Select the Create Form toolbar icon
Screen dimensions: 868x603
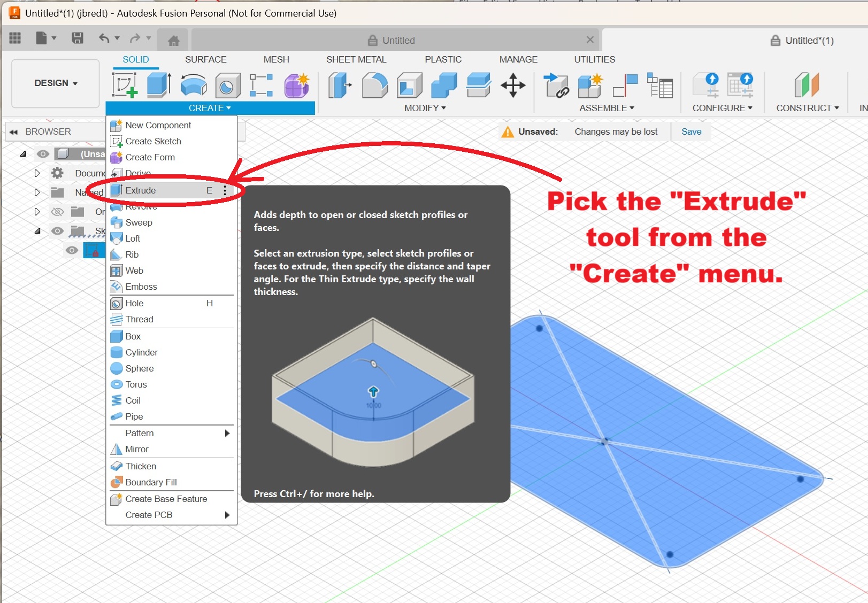(x=296, y=86)
